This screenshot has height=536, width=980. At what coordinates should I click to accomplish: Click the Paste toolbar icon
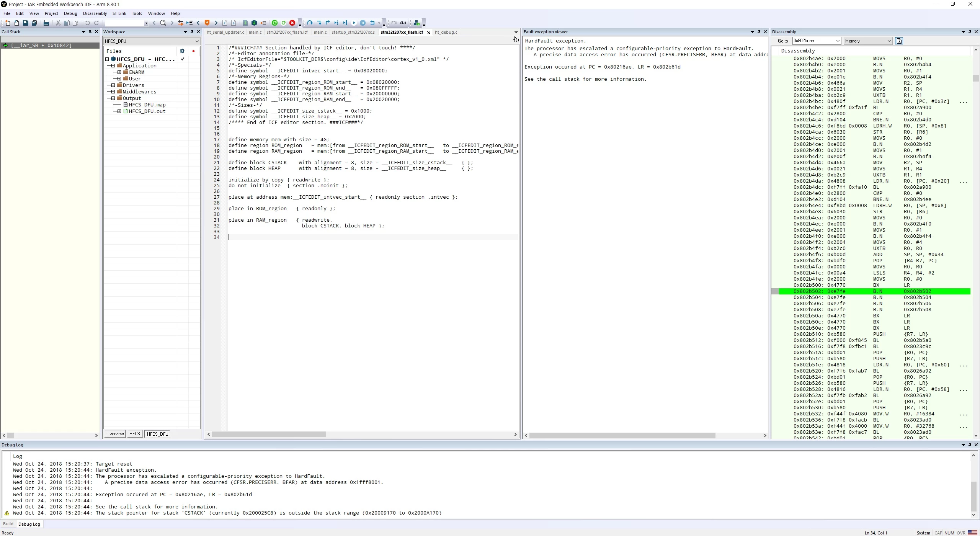pyautogui.click(x=75, y=23)
